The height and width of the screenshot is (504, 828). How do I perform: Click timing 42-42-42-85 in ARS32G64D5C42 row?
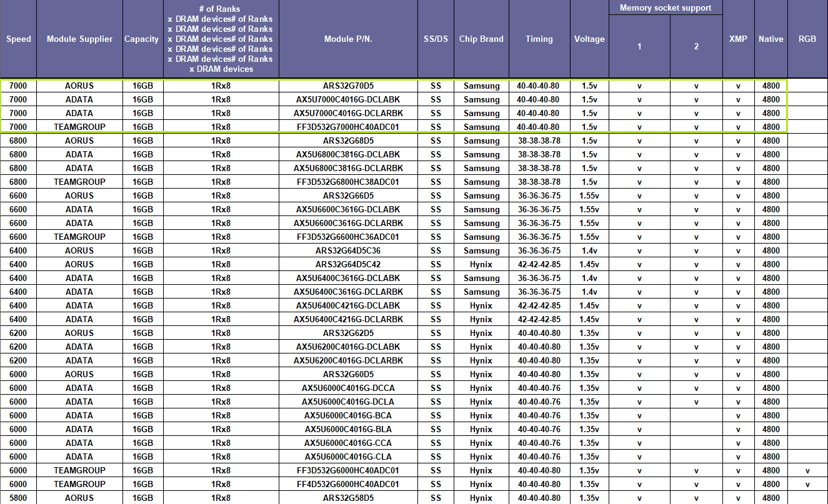coord(539,264)
